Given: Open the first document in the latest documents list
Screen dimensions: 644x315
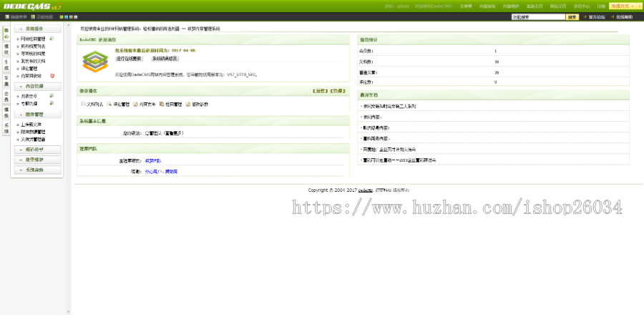Looking at the screenshot, I should [389, 106].
